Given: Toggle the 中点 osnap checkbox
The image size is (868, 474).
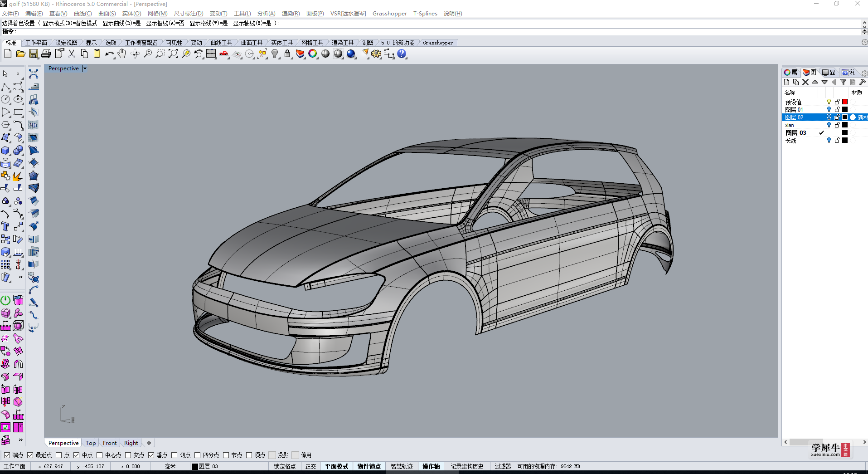Looking at the screenshot, I should click(77, 455).
